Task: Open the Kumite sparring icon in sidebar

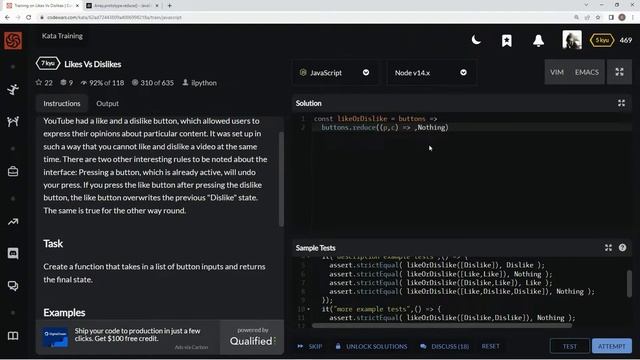Action: click(13, 121)
